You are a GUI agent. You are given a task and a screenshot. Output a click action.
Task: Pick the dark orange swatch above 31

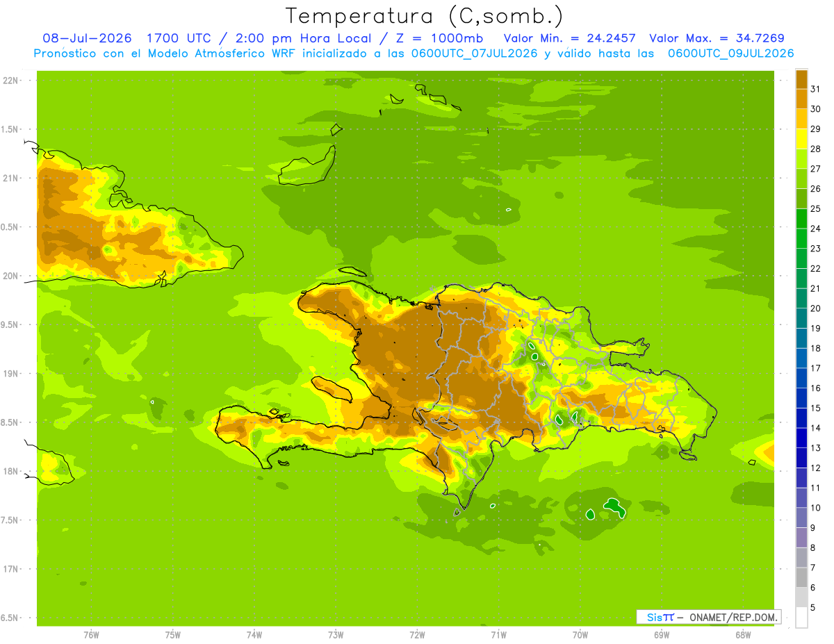click(801, 79)
